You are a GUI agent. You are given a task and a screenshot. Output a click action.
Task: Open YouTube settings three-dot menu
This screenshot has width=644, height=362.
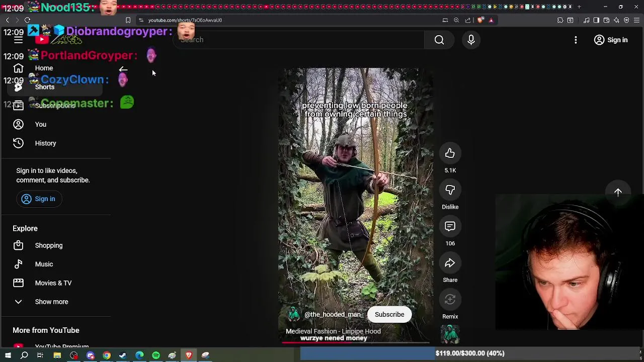click(x=576, y=40)
